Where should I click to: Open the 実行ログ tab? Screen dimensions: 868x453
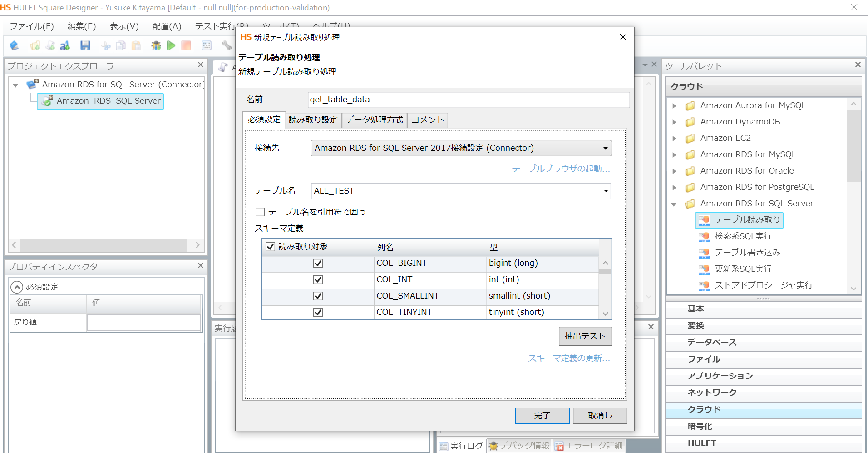(461, 446)
